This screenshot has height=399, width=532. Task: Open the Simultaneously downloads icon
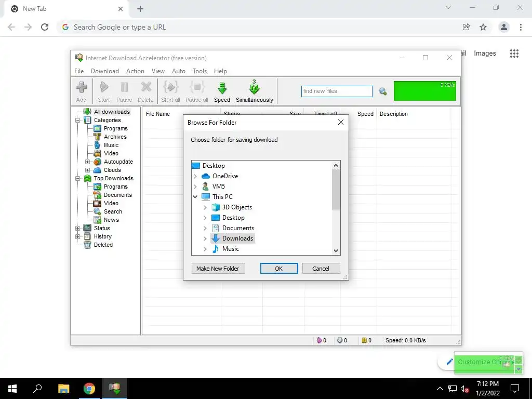255,91
